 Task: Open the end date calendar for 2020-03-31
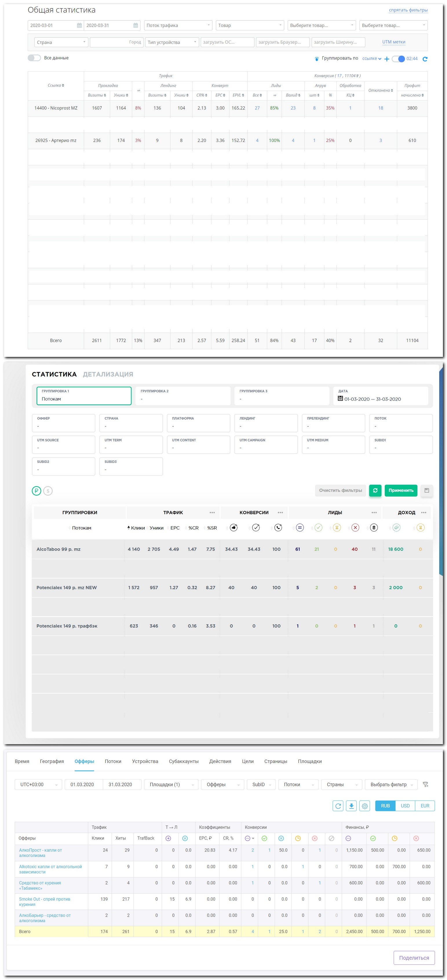click(136, 25)
